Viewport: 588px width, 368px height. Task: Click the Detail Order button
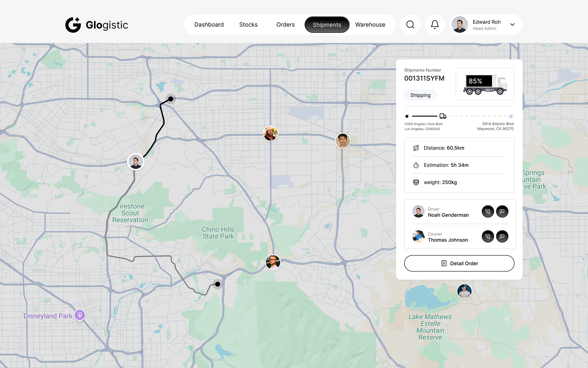459,263
